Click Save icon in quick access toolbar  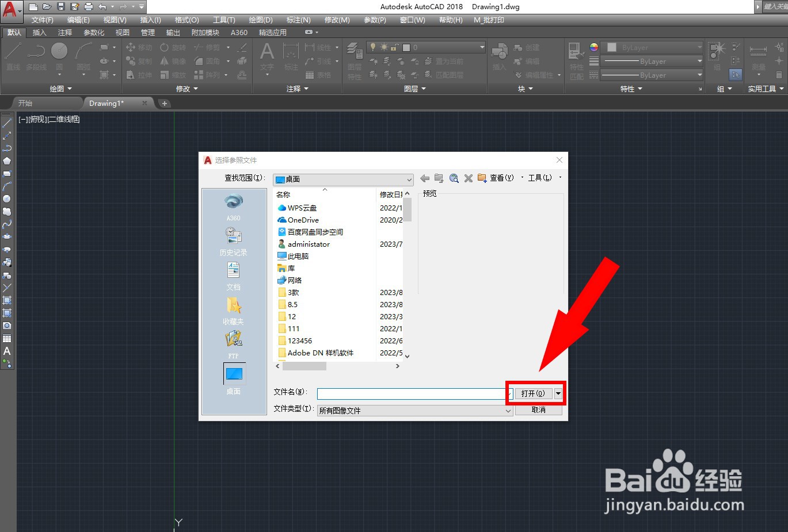click(x=61, y=7)
